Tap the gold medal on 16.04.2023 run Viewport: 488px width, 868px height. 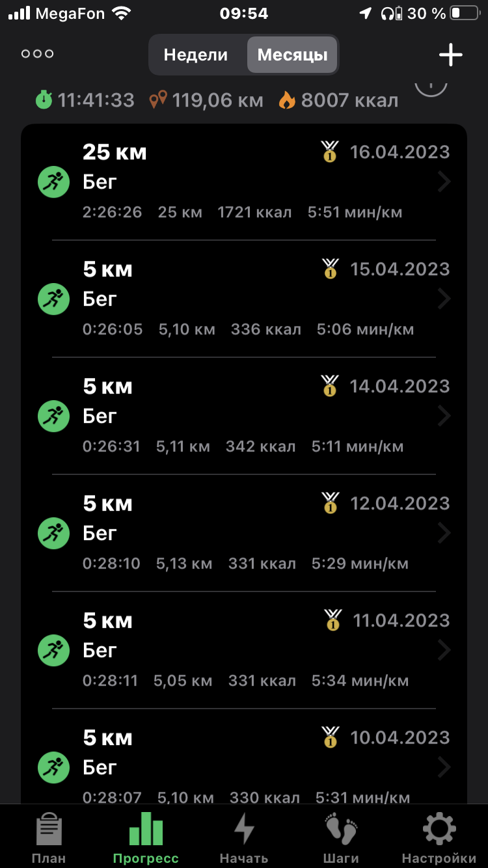point(330,152)
